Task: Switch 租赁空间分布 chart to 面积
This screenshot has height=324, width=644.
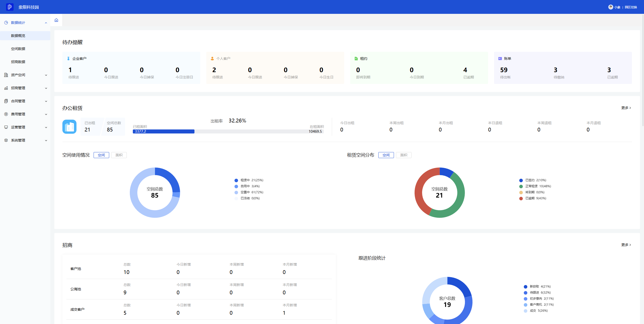Action: (404, 155)
